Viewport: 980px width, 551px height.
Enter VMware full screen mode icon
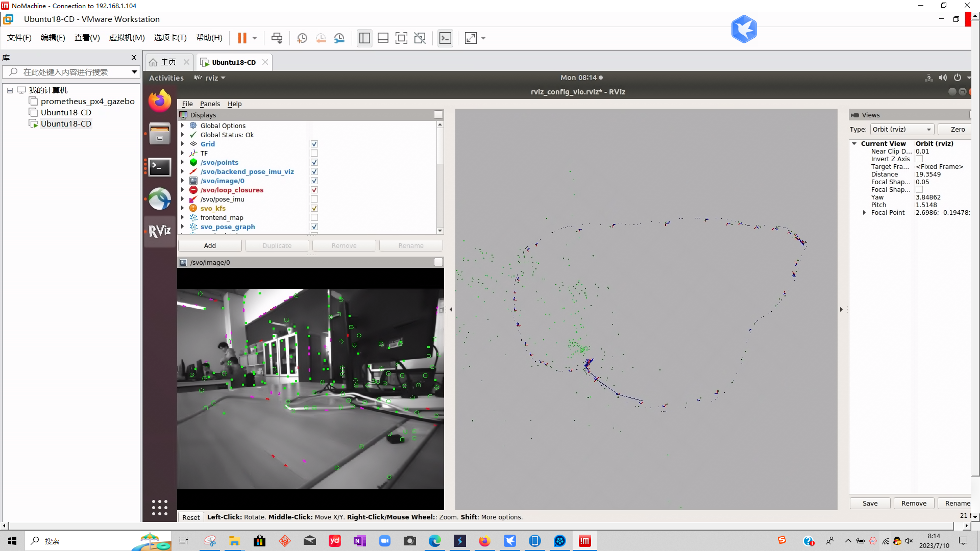401,38
